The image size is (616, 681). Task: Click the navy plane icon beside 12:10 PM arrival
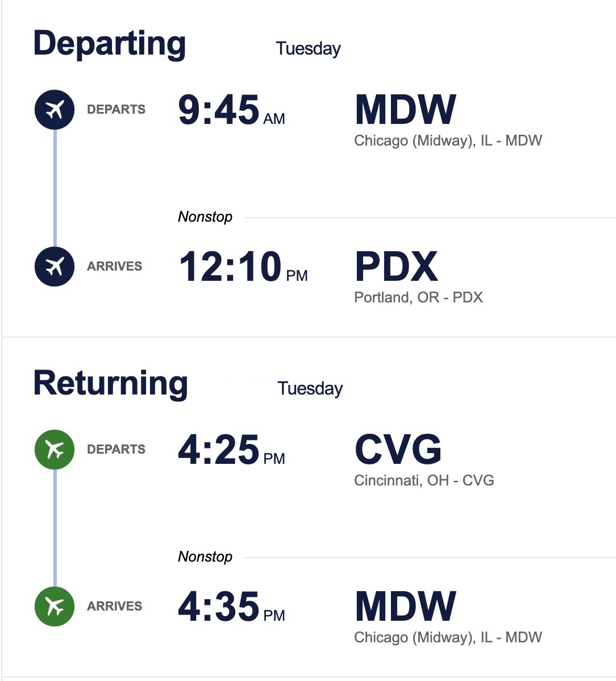tap(55, 266)
